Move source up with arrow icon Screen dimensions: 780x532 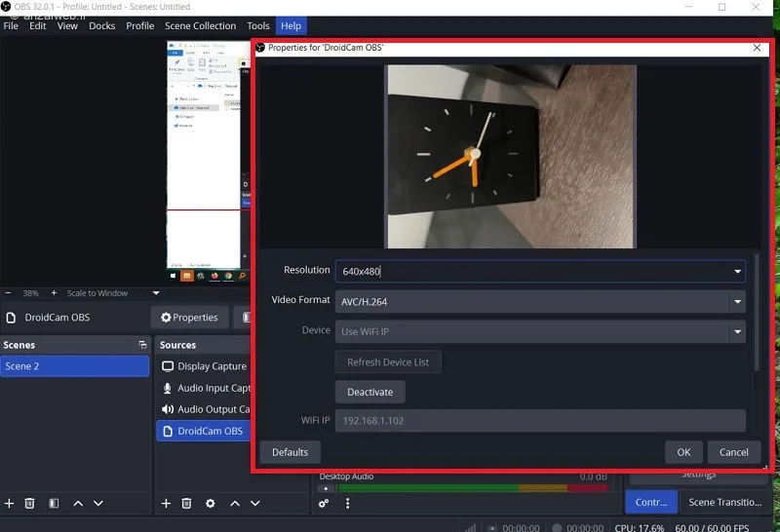click(x=235, y=503)
